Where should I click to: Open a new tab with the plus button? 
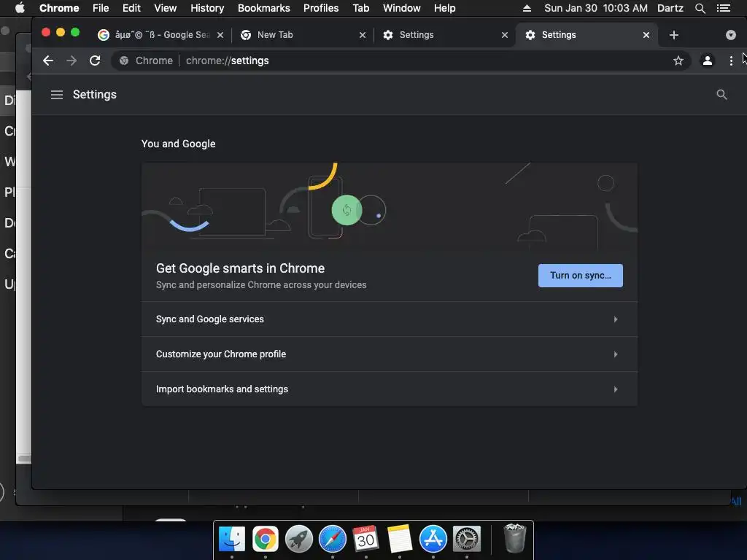673,35
